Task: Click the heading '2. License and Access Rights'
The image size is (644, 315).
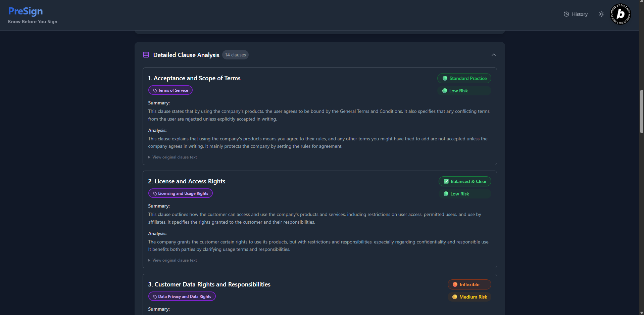Action: (x=187, y=181)
